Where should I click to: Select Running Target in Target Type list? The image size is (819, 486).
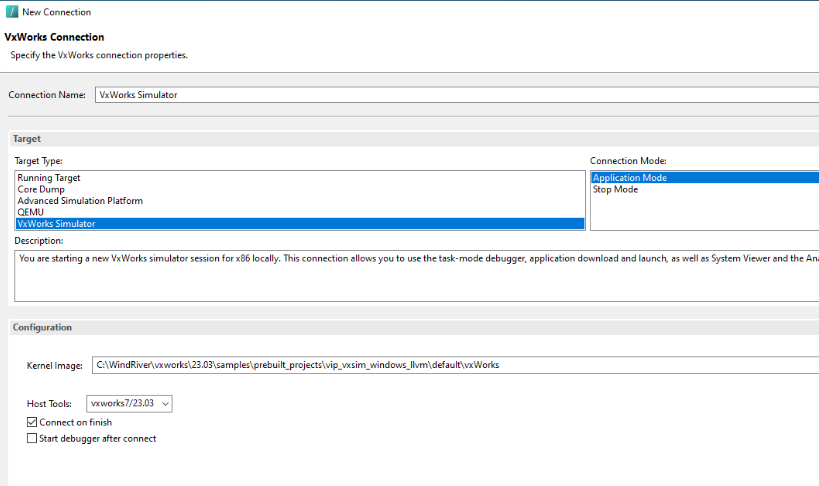(x=49, y=178)
